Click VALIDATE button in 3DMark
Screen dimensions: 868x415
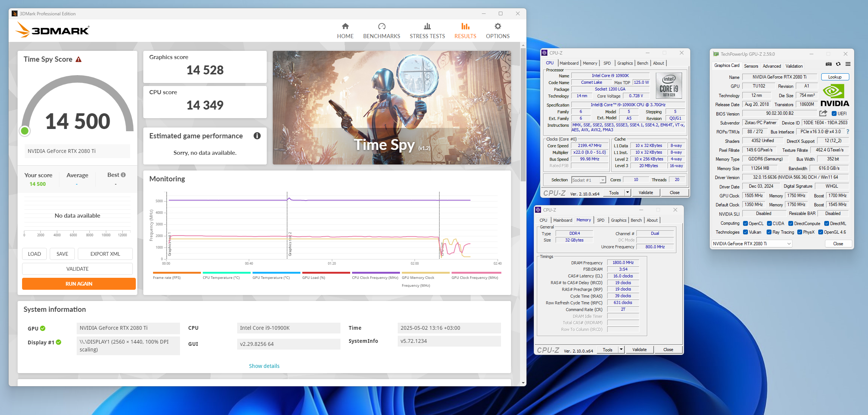77,269
